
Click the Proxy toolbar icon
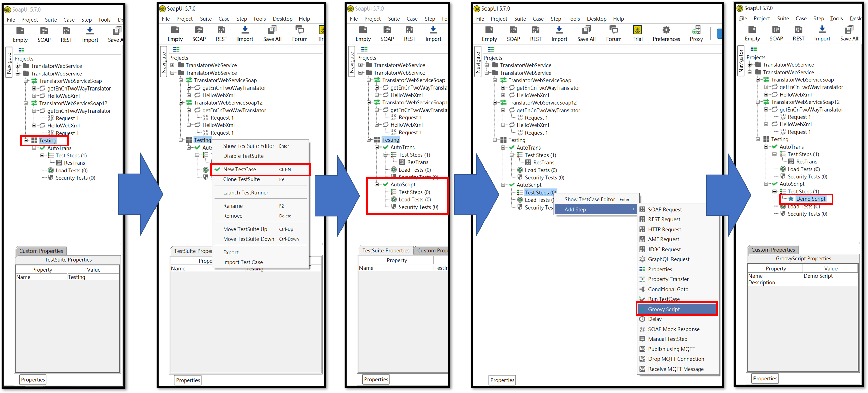[696, 30]
